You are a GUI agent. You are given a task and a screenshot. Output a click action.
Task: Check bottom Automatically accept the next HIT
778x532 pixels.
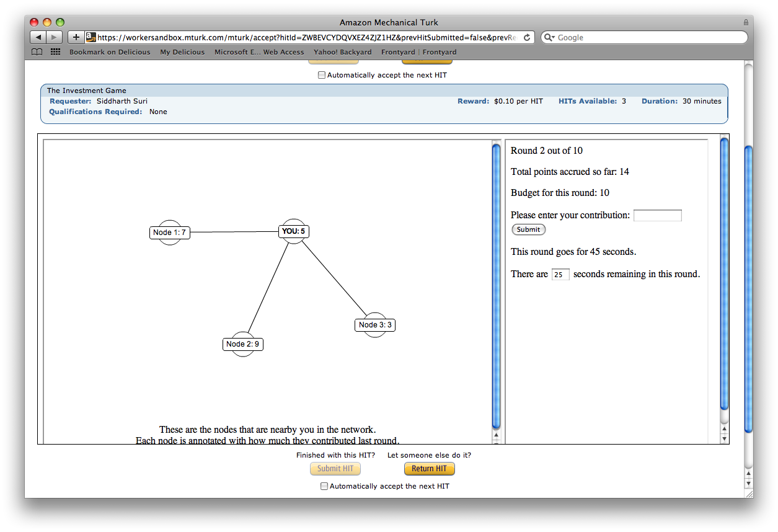(x=324, y=486)
